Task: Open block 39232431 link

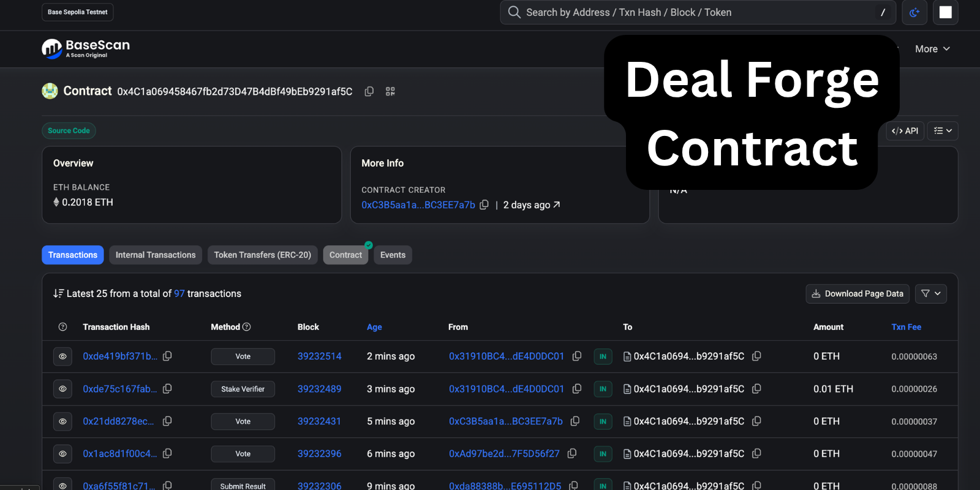Action: [x=319, y=421]
